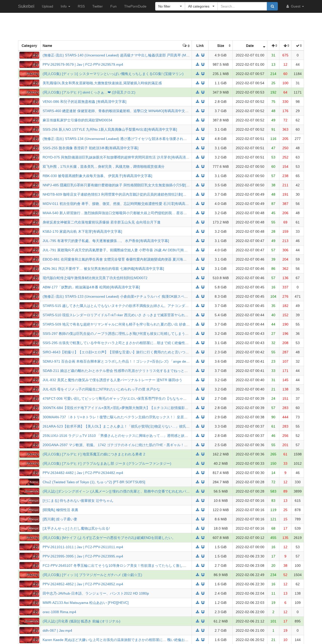The height and width of the screenshot is (644, 322).
Task: Open magnet link for VENX-086 row
Action: [x=203, y=102]
